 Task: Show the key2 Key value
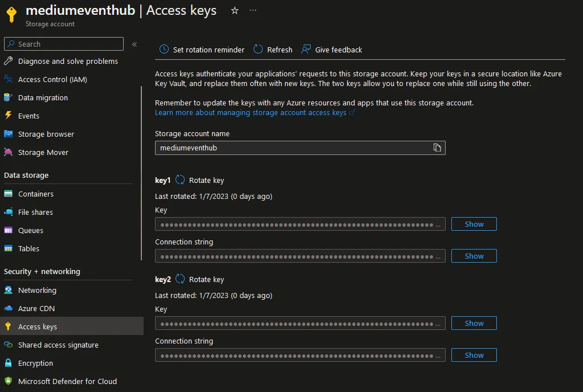coord(474,323)
